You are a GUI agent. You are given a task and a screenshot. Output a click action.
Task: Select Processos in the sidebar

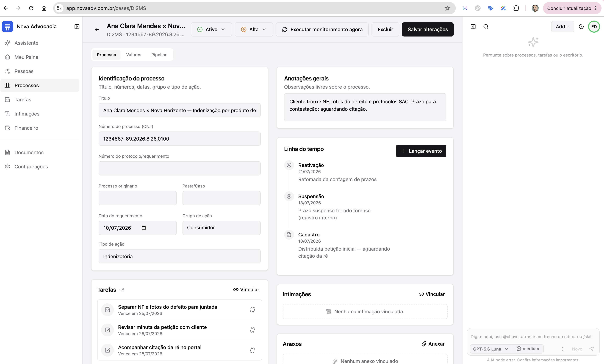pos(40,85)
